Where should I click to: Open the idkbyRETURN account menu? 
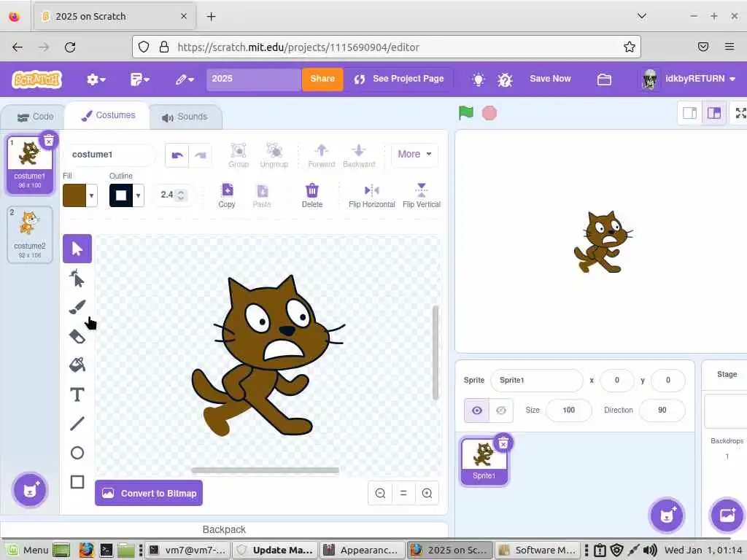(689, 79)
